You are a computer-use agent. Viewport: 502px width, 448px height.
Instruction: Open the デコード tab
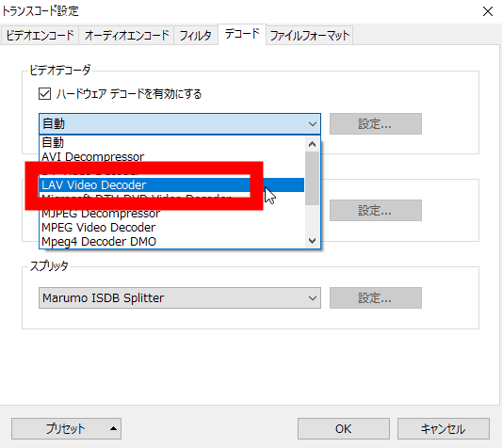tap(242, 34)
